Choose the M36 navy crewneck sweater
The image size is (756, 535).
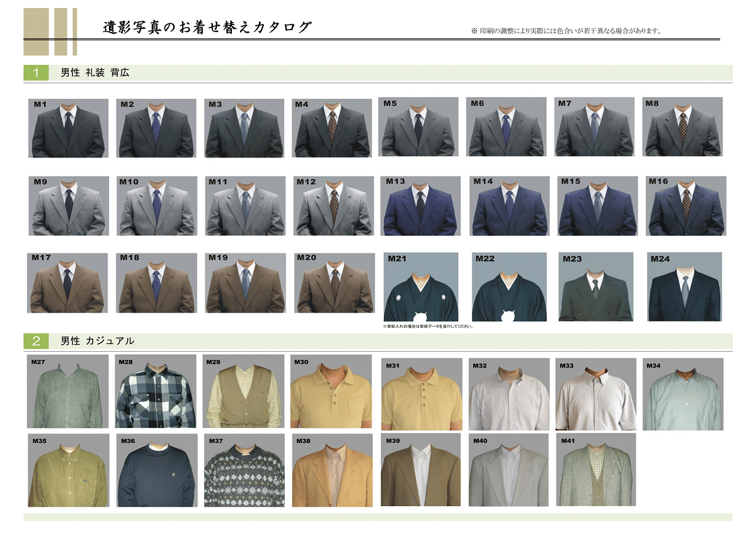click(x=156, y=470)
